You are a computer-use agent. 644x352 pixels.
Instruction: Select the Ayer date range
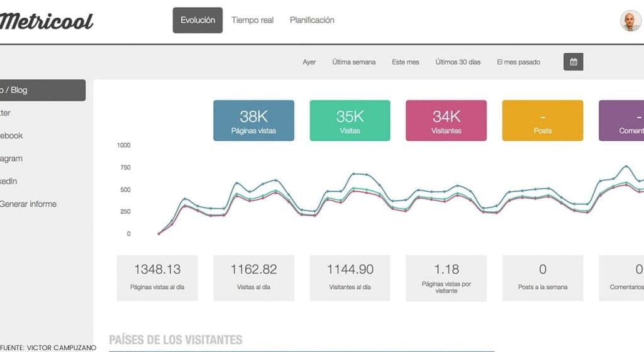click(x=309, y=62)
